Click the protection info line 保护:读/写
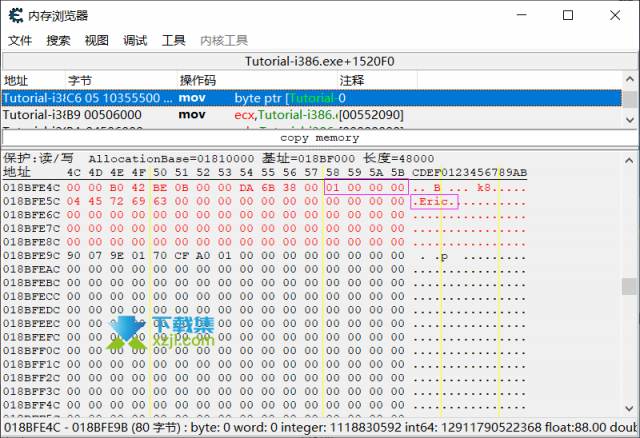This screenshot has width=640, height=438. click(38, 158)
